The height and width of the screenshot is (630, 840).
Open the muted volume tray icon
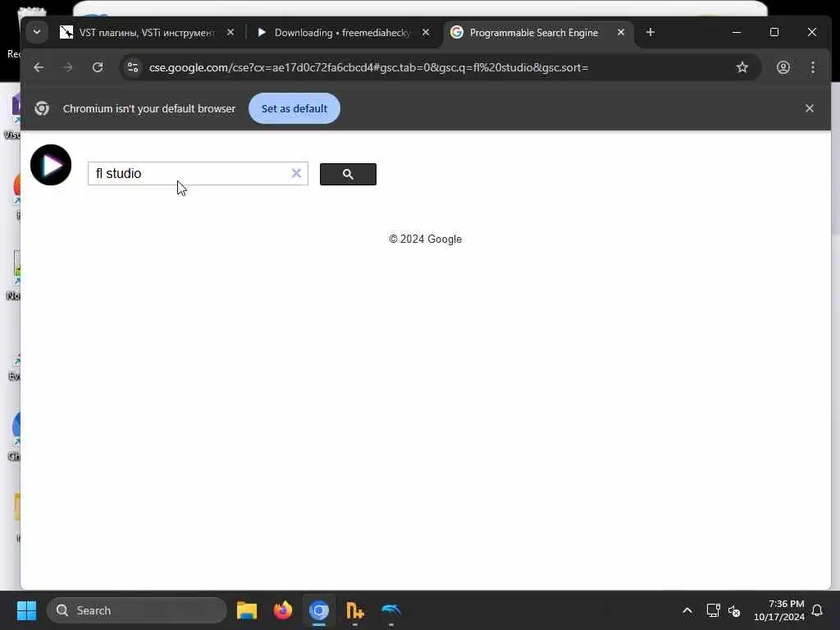coord(734,610)
